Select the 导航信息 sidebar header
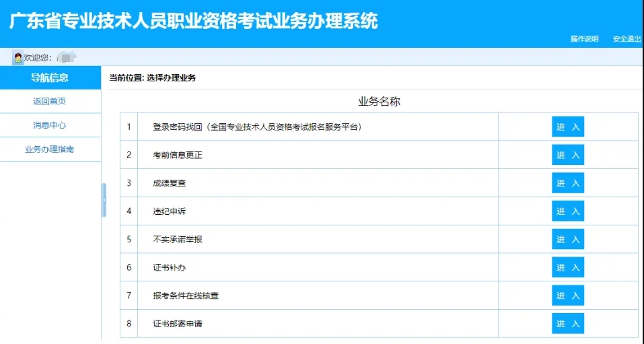Viewport: 644px width, 344px height. point(50,77)
